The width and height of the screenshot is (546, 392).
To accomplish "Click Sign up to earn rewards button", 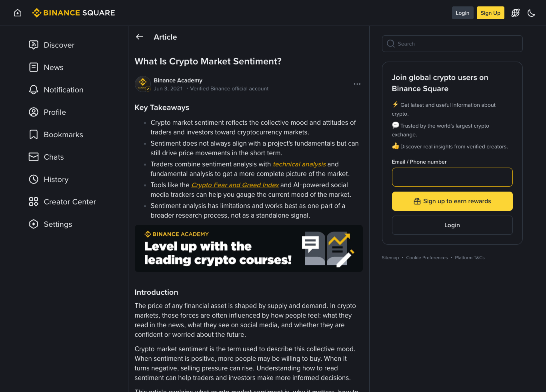I will [452, 201].
